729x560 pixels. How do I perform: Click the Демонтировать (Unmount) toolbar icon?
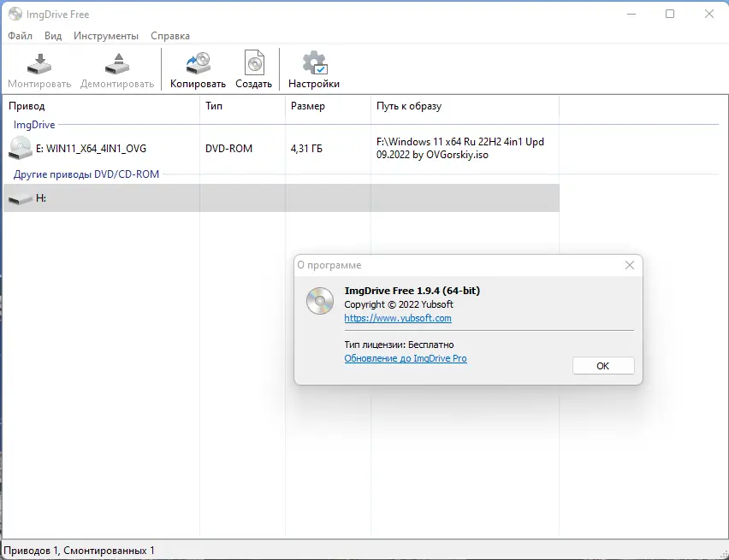[117, 63]
